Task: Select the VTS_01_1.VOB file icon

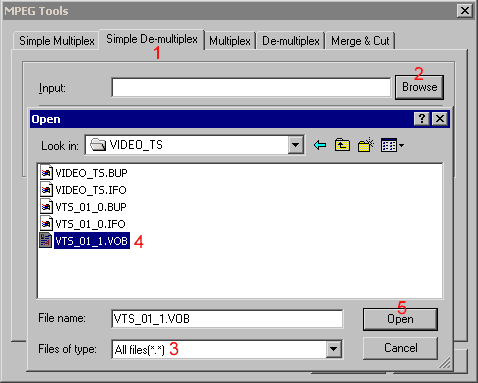Action: pyautogui.click(x=46, y=241)
